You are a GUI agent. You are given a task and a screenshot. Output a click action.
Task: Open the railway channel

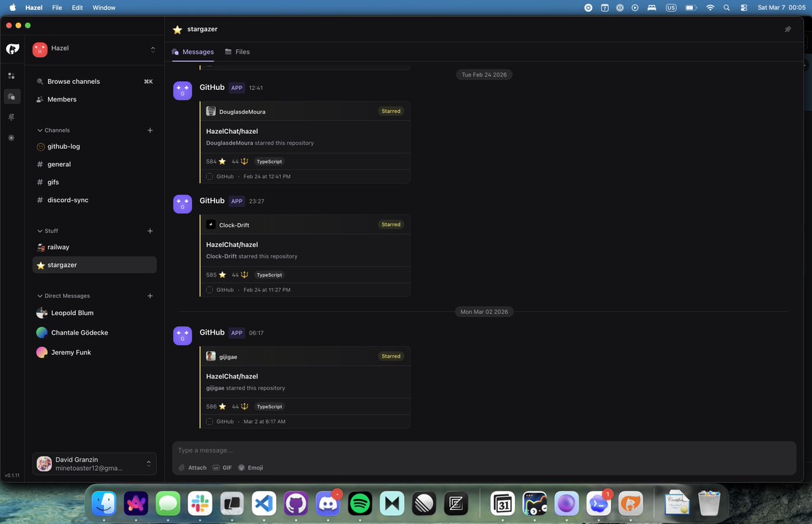95,247
